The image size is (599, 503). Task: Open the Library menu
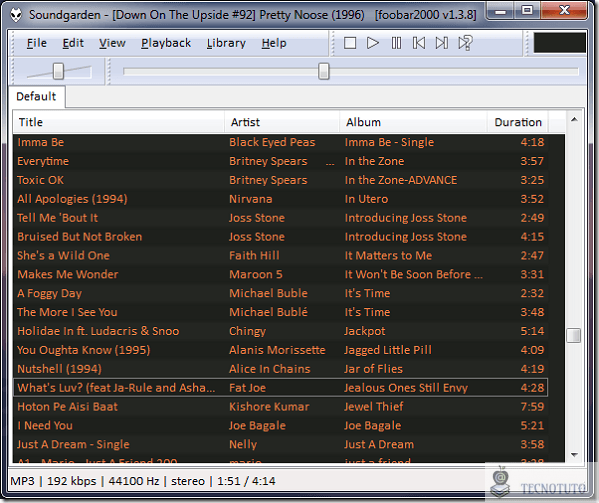[226, 43]
